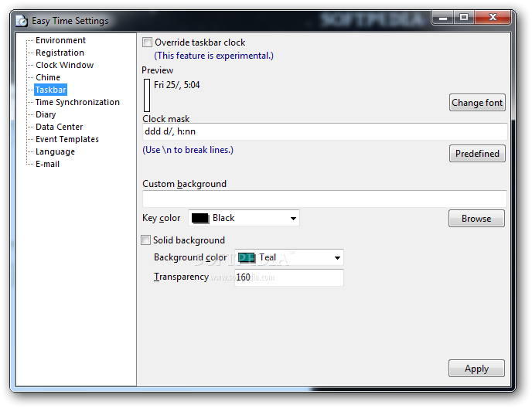Click the black Key color swatch
The height and width of the screenshot is (408, 532).
click(199, 218)
